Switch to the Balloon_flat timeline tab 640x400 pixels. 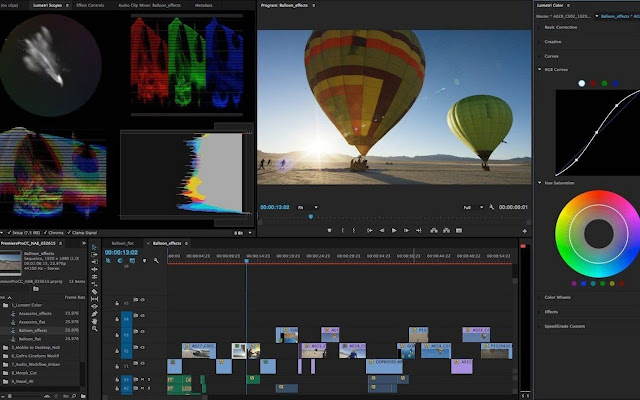click(123, 243)
